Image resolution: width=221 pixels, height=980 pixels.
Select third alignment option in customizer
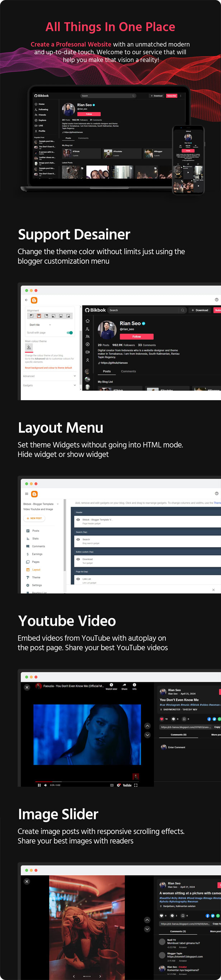pyautogui.click(x=46, y=316)
